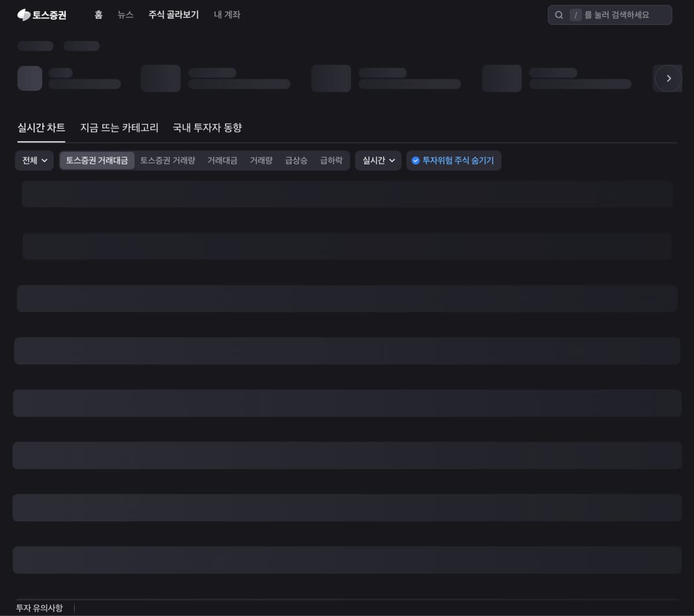
Task: Switch to 지금 뜨는 카테고리 tab
Action: 119,128
